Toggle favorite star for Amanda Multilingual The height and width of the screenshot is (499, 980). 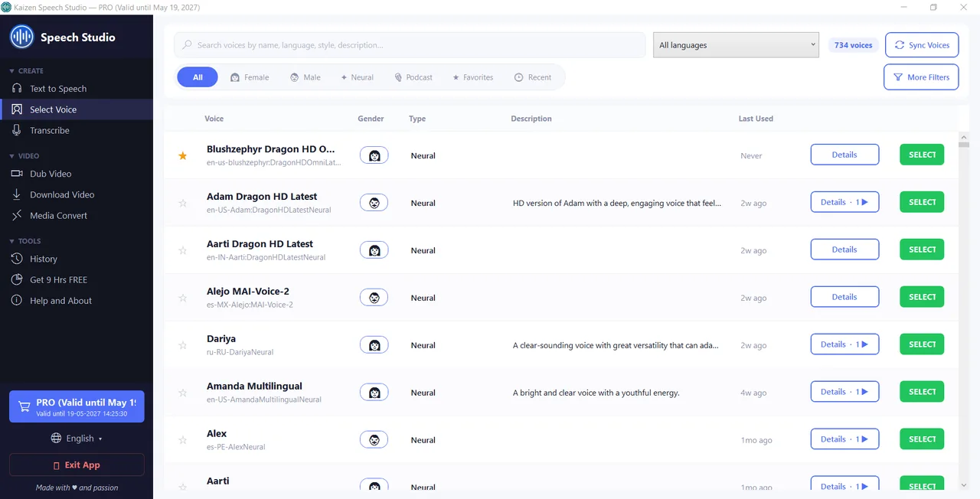[182, 393]
